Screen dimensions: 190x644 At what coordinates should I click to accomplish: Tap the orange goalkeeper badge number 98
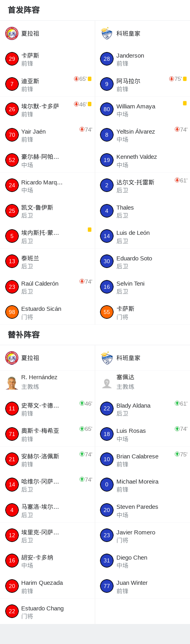point(12,312)
